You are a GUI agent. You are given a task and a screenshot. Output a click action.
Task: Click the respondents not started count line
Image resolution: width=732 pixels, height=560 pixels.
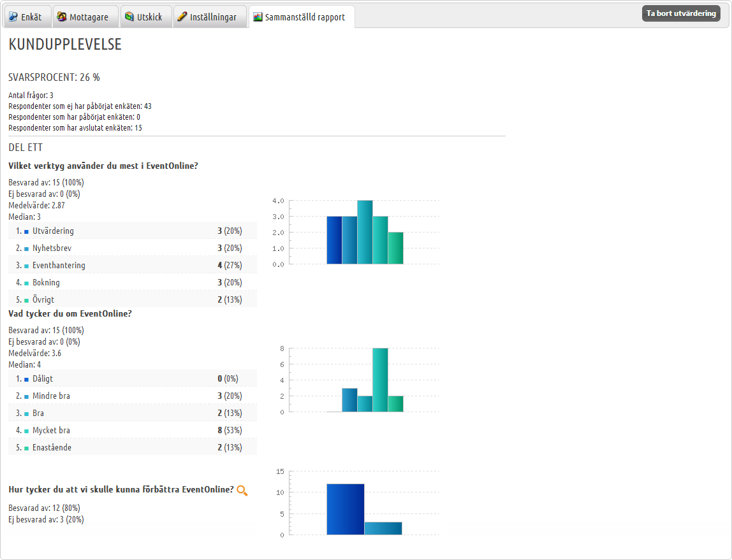[x=80, y=106]
